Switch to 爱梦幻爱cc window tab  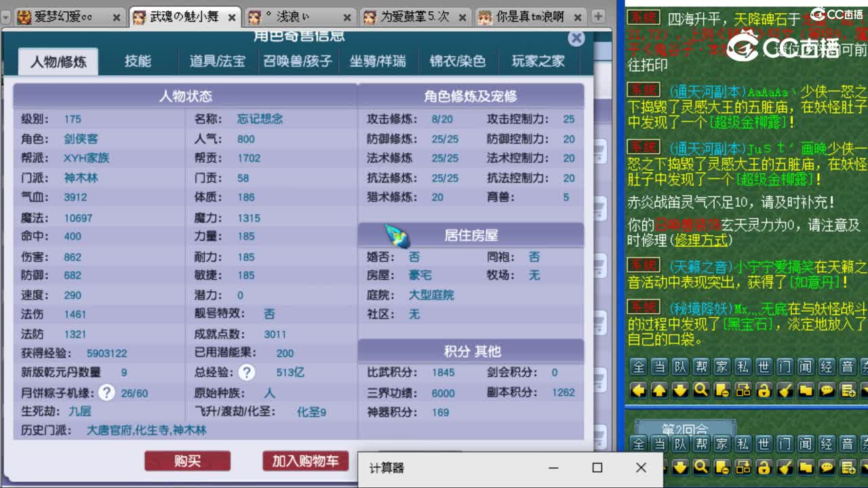(x=68, y=18)
